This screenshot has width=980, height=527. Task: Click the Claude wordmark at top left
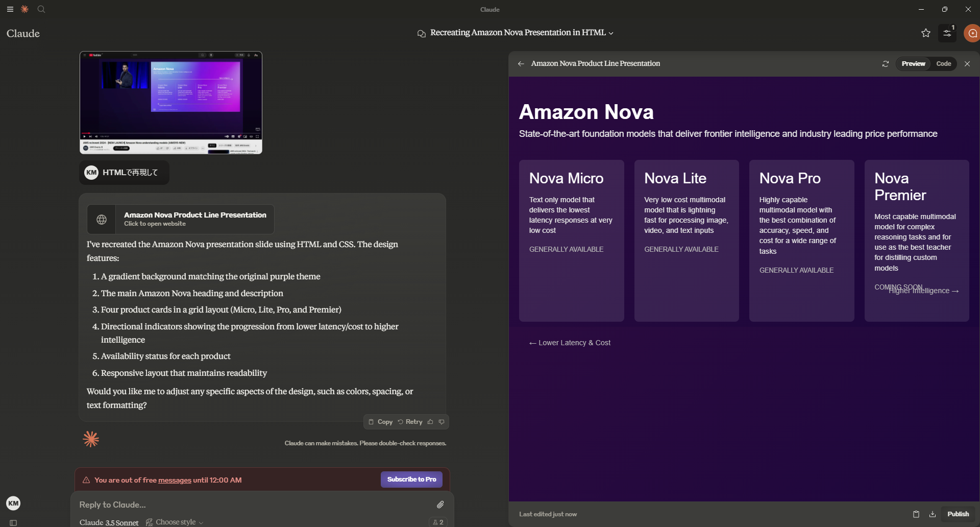tap(23, 33)
